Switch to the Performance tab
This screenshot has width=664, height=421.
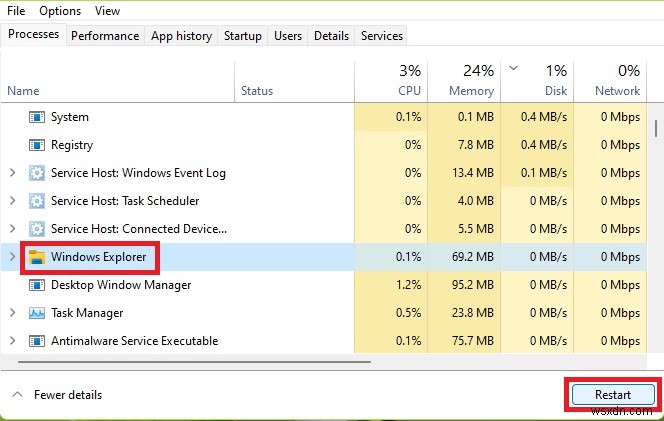click(x=105, y=36)
